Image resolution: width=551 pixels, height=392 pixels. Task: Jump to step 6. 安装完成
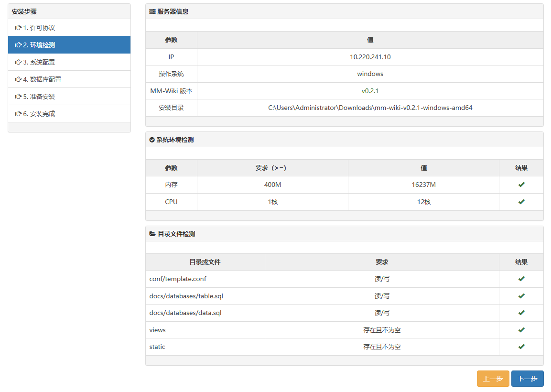pos(39,114)
